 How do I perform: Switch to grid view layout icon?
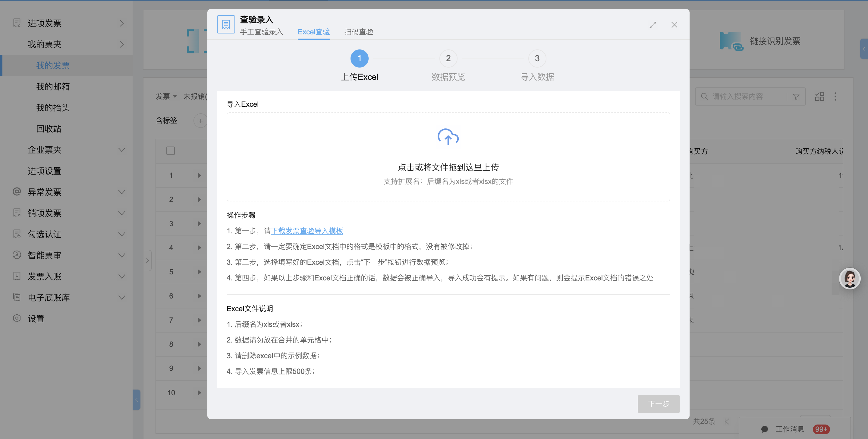pyautogui.click(x=819, y=96)
